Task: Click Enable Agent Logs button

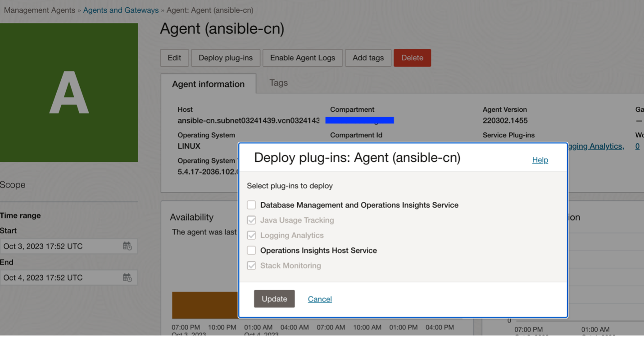Action: tap(303, 58)
